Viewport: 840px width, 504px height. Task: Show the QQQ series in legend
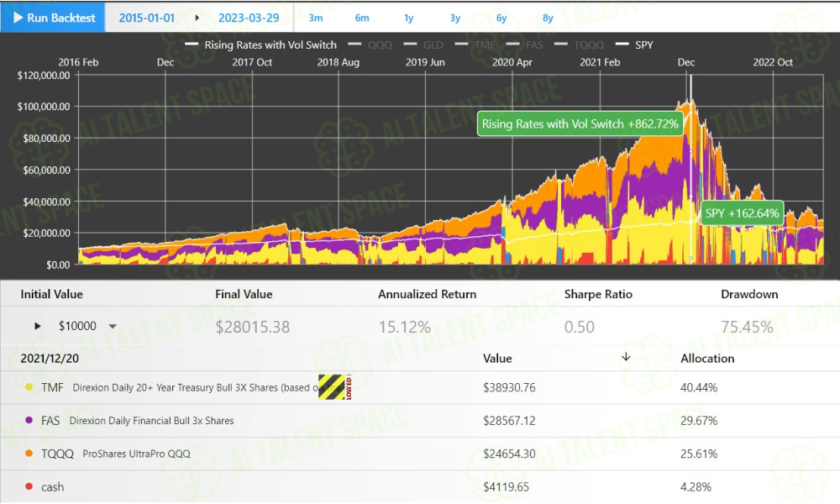coord(370,45)
